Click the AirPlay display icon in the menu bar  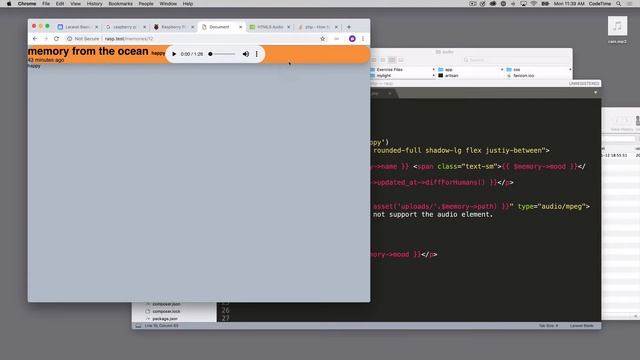[x=524, y=4]
